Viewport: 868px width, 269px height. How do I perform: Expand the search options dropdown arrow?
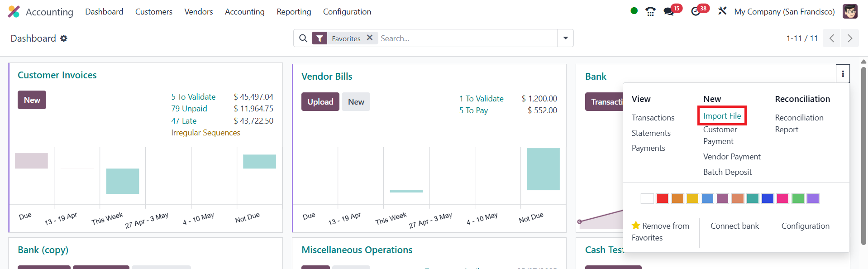click(x=565, y=38)
